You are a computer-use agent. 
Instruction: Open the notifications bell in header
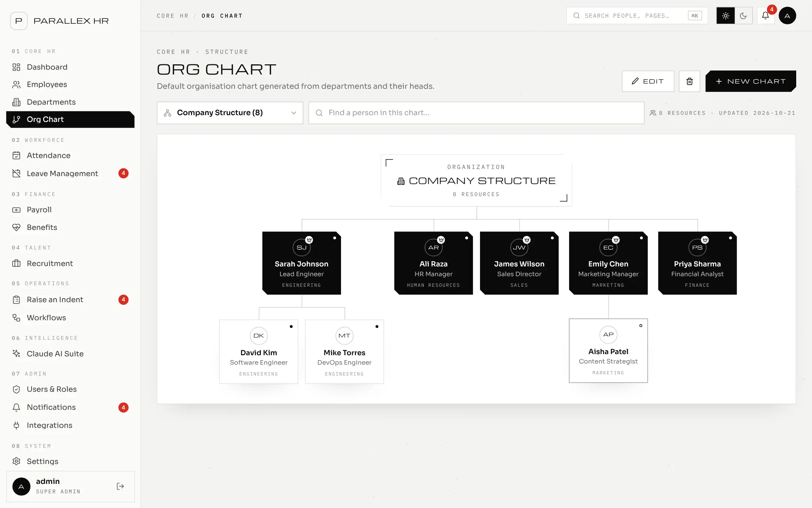(x=765, y=16)
